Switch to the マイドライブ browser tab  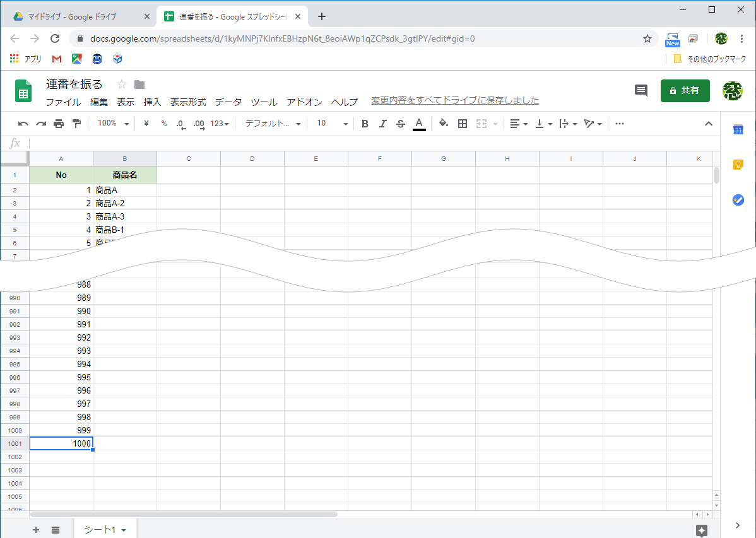click(x=81, y=16)
